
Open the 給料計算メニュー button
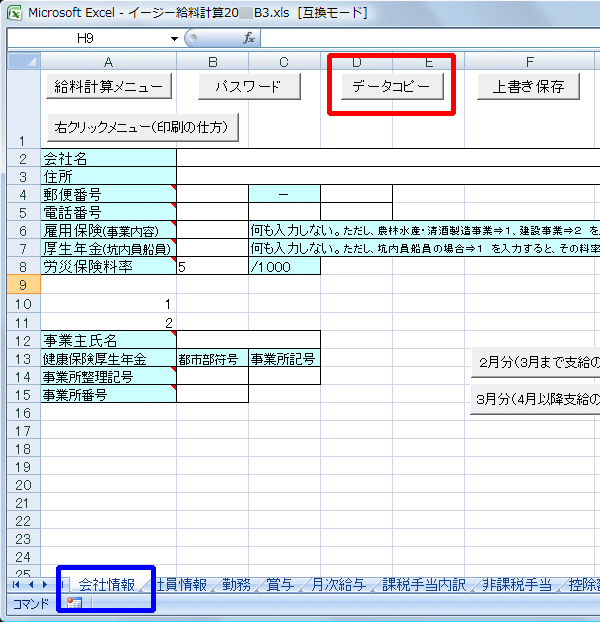pyautogui.click(x=107, y=87)
